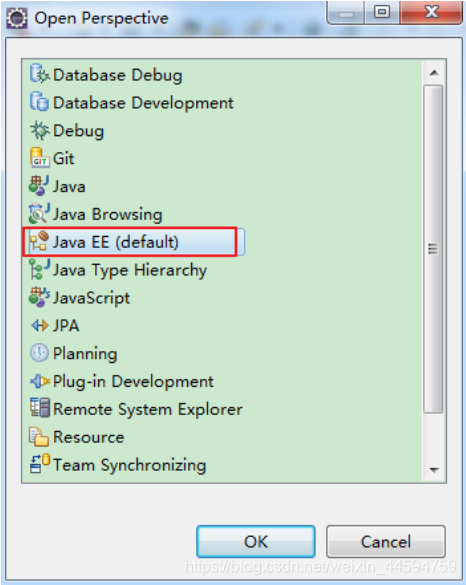Select the Java perspective label
Screen dimensions: 466x585
[x=69, y=187]
